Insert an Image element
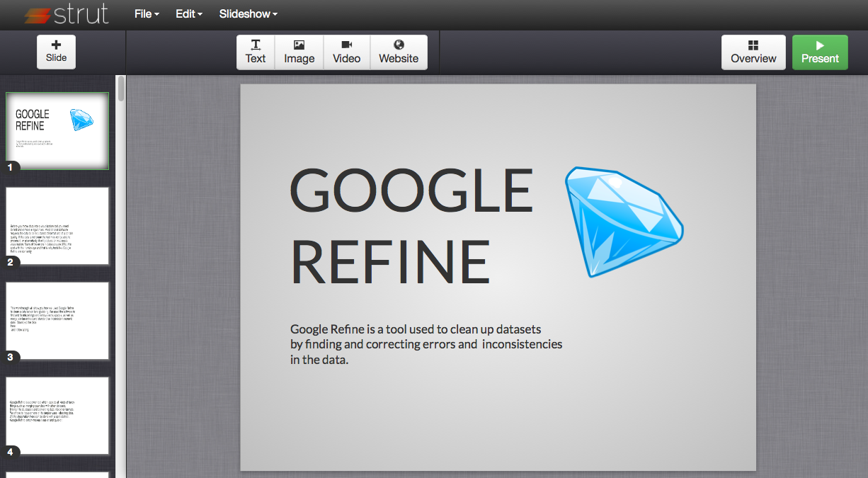Viewport: 868px width, 478px height. [299, 52]
